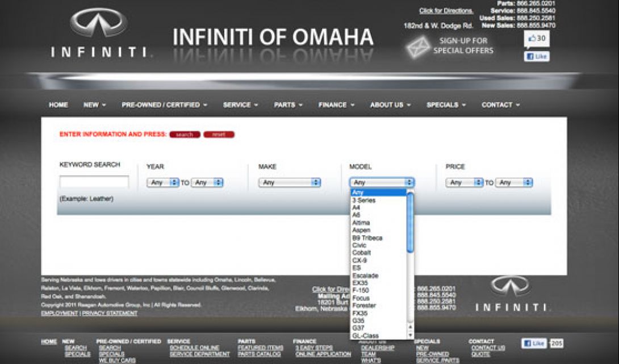Image resolution: width=619 pixels, height=364 pixels.
Task: Click the Infiniti logo in the header
Action: 99,33
